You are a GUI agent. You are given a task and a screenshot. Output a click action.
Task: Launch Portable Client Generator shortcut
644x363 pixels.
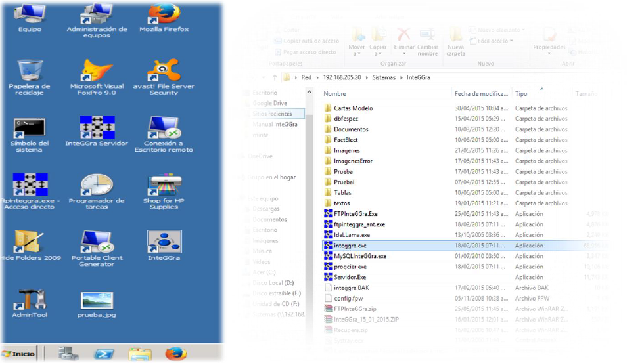pos(97,242)
